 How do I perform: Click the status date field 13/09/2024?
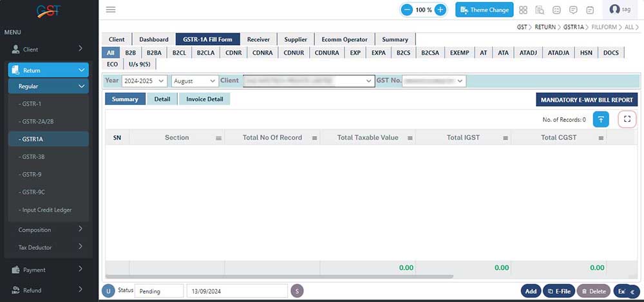pyautogui.click(x=236, y=291)
